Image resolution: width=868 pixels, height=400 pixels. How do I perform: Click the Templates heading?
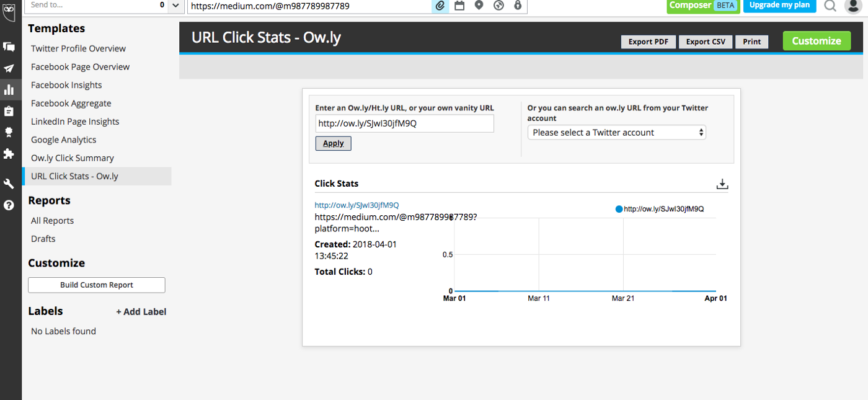pos(56,29)
